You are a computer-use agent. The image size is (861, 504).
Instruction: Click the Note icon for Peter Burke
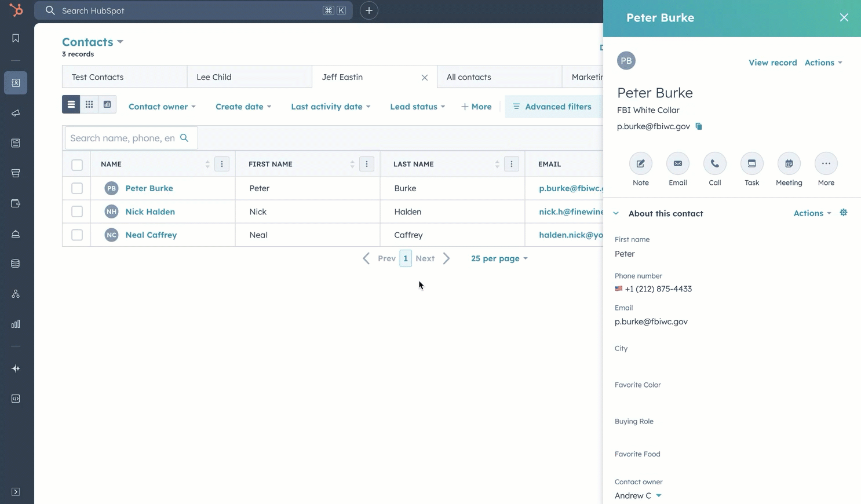click(x=640, y=164)
